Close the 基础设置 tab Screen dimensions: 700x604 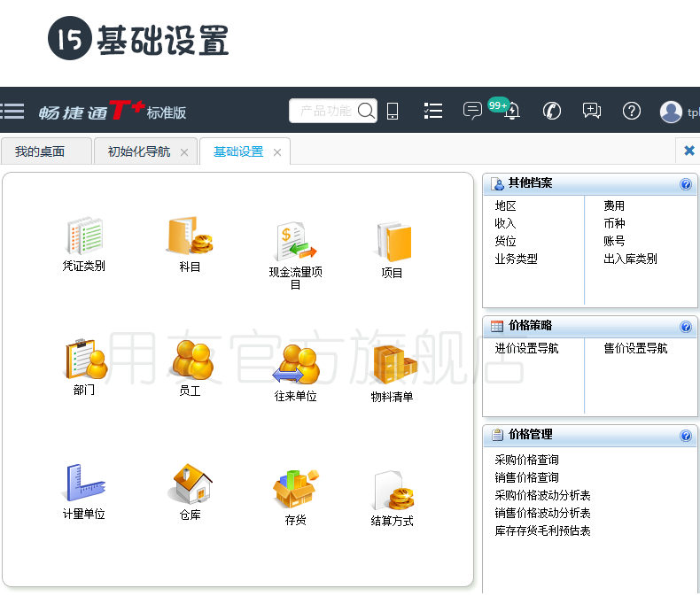point(277,152)
